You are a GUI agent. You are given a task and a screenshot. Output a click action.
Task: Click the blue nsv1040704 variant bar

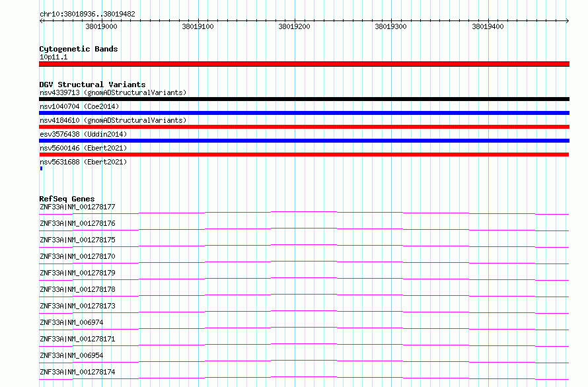304,113
